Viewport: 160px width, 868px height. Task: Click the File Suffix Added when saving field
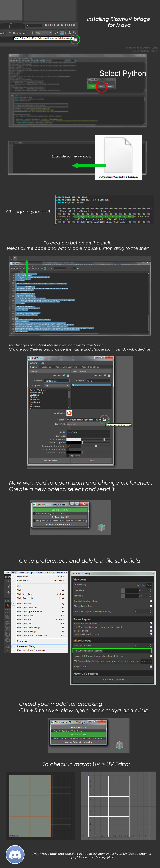[112, 651]
